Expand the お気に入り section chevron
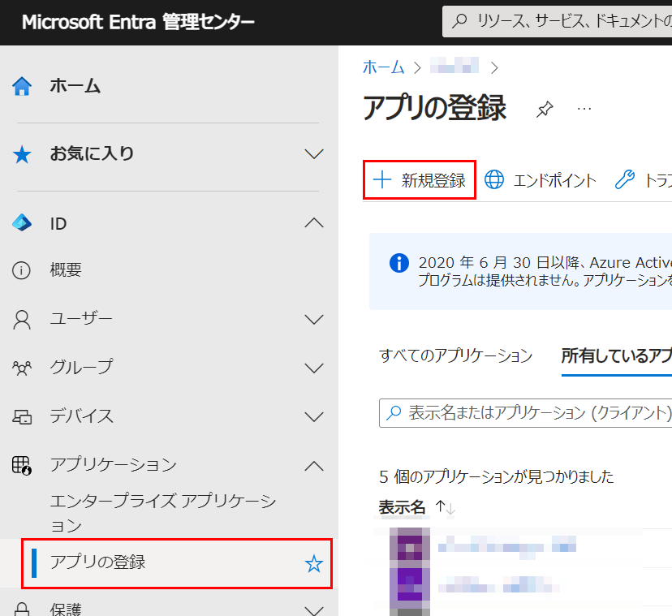This screenshot has width=672, height=616. [x=314, y=154]
